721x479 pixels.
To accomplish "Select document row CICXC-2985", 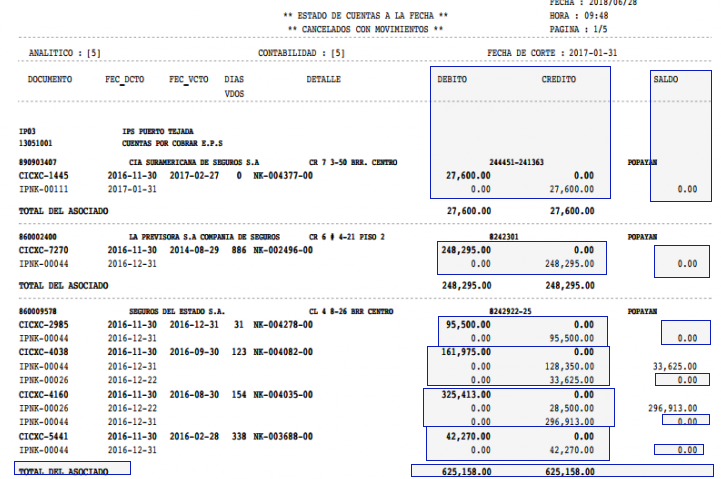I will click(x=43, y=325).
